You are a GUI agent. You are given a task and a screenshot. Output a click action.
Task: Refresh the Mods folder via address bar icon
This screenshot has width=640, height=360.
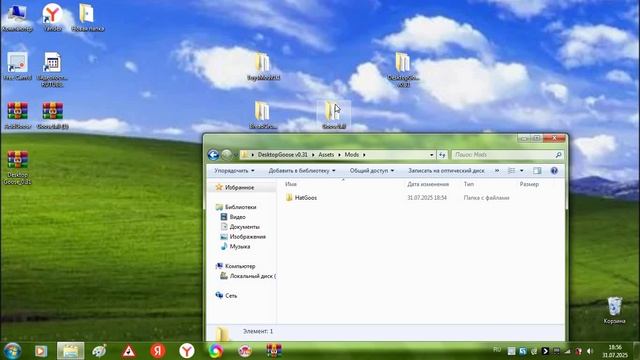442,155
